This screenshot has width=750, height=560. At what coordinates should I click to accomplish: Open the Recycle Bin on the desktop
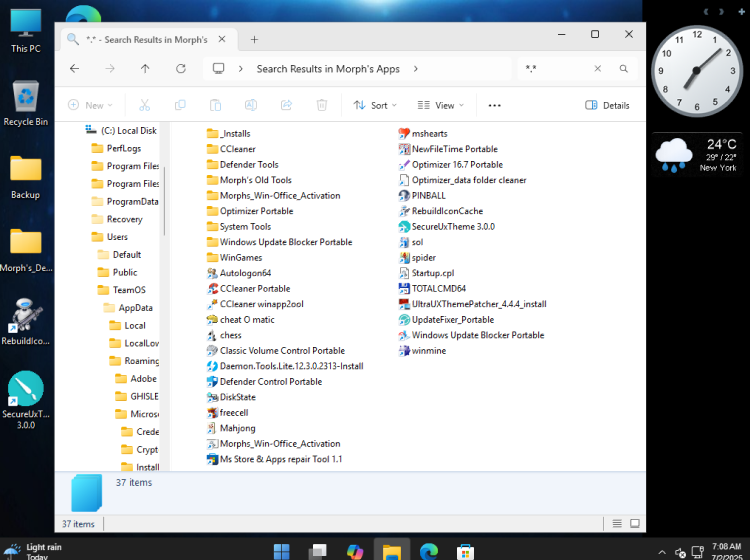coord(26,103)
